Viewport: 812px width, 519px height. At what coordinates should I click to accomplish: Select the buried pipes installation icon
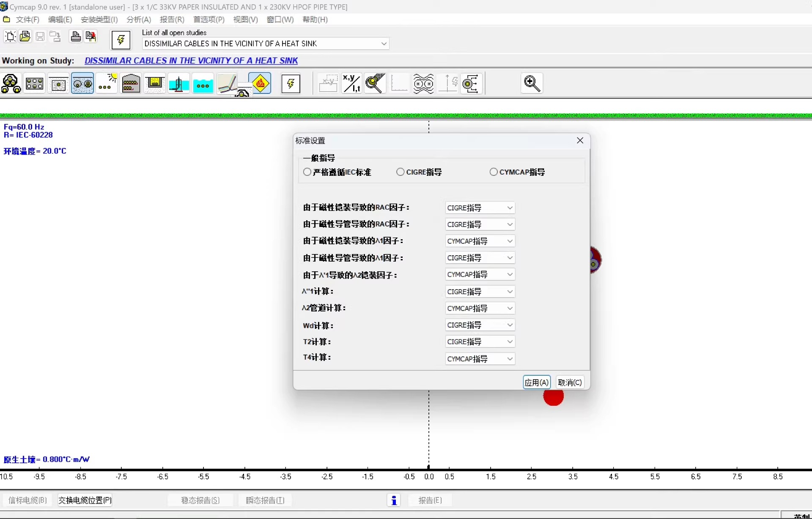pos(82,84)
